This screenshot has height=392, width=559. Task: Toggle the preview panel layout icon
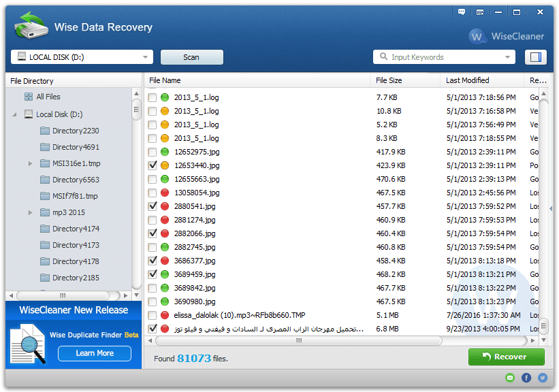(x=535, y=57)
